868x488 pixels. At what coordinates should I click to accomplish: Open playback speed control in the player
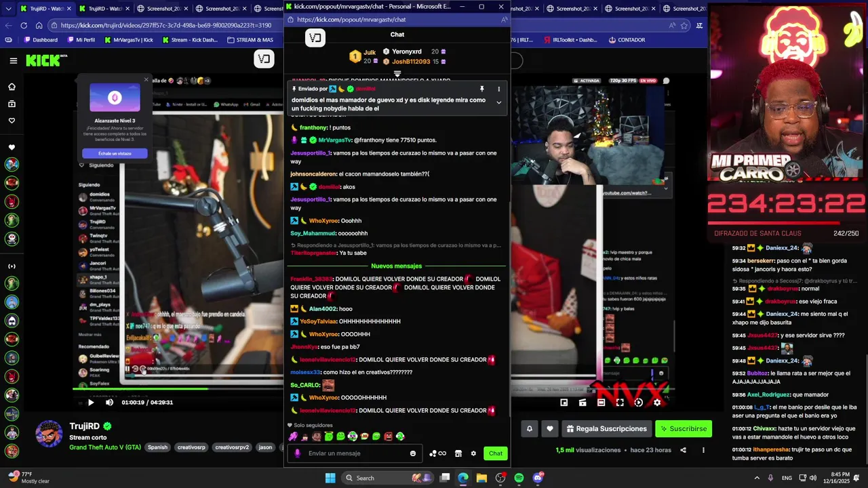pyautogui.click(x=638, y=403)
